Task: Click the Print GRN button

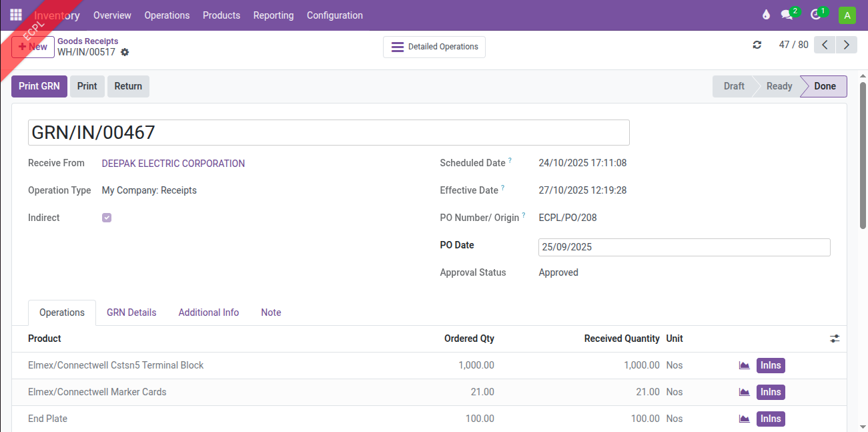Action: [x=39, y=86]
